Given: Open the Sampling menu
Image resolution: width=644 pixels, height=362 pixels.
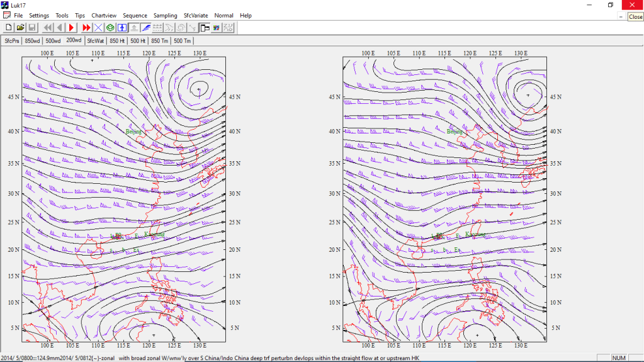Looking at the screenshot, I should [166, 15].
